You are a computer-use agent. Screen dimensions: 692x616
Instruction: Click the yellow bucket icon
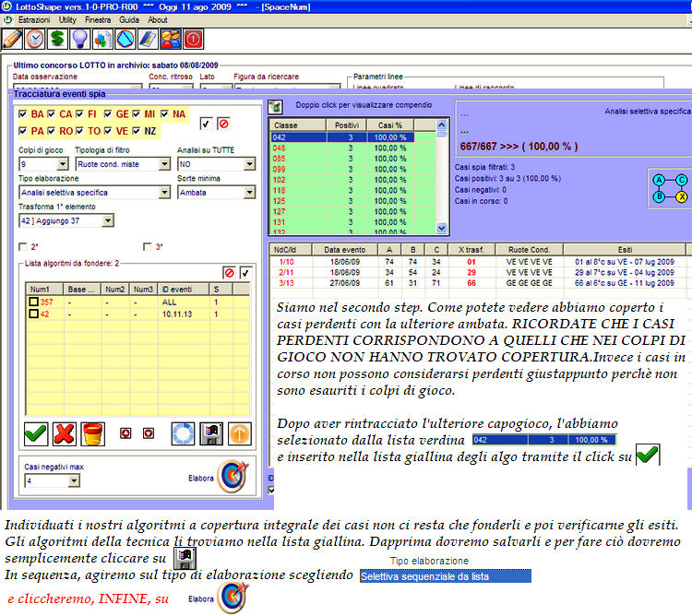[92, 434]
